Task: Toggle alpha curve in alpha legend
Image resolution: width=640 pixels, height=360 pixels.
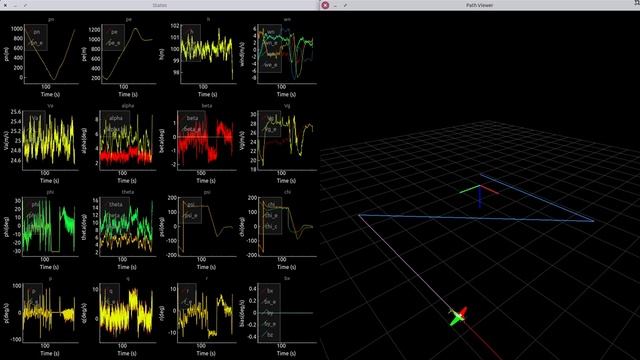Action: (x=115, y=118)
